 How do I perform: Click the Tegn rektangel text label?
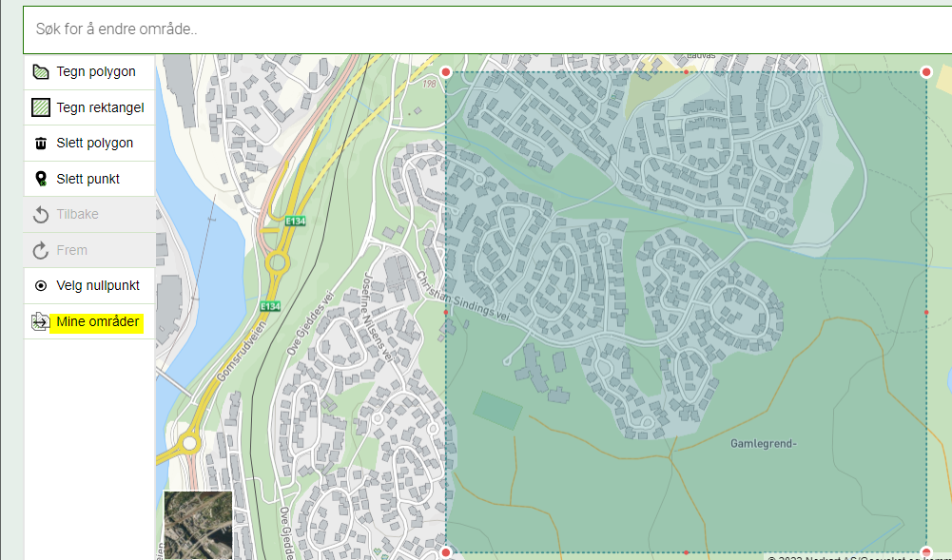(x=100, y=107)
